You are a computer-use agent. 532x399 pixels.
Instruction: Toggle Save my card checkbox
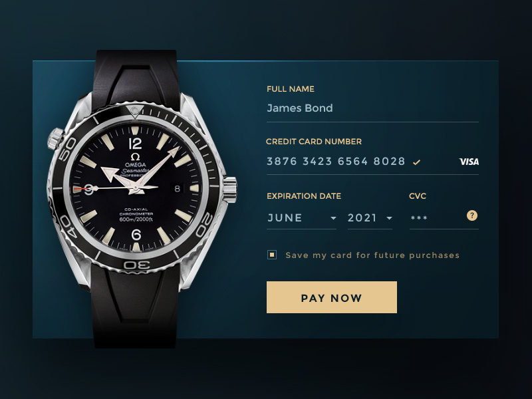click(272, 255)
